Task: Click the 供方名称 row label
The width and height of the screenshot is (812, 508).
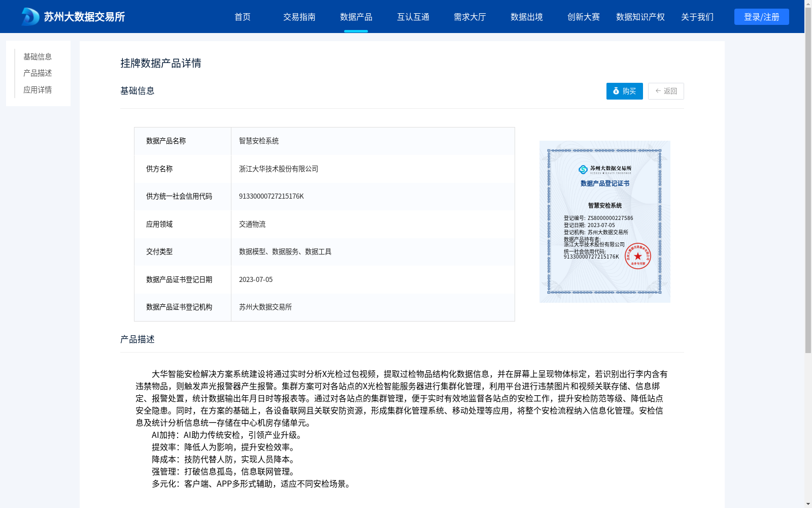Action: tap(159, 169)
